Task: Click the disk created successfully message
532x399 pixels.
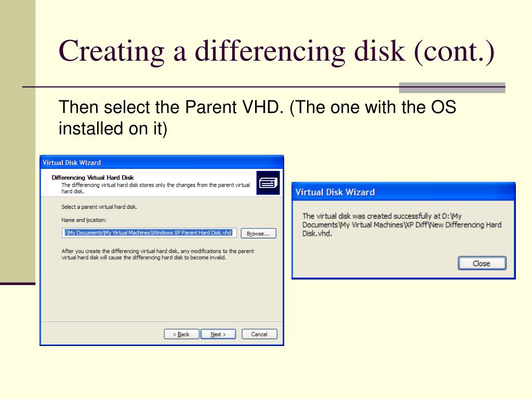Action: [x=402, y=224]
